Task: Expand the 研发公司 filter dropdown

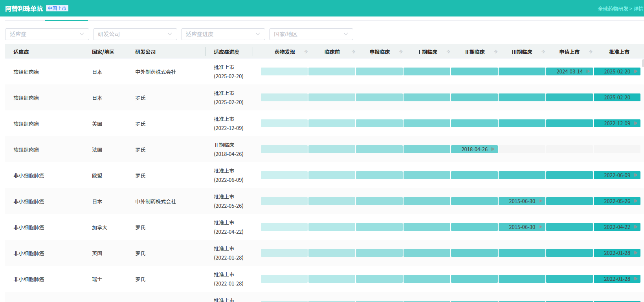Action: [x=135, y=34]
